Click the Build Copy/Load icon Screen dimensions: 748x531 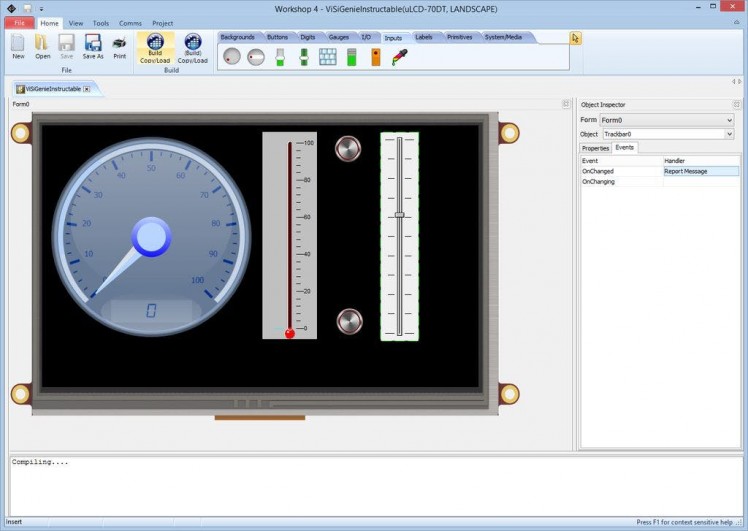point(155,46)
